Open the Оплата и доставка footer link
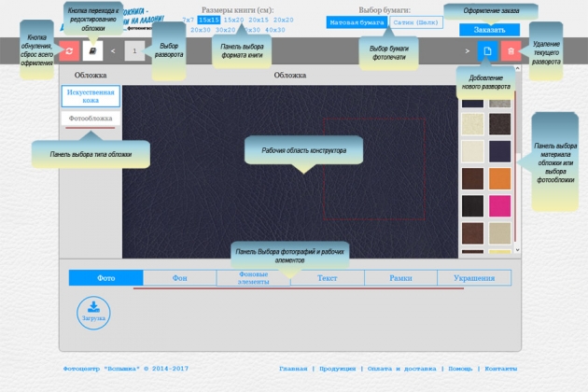Image resolution: width=588 pixels, height=392 pixels. (401, 369)
